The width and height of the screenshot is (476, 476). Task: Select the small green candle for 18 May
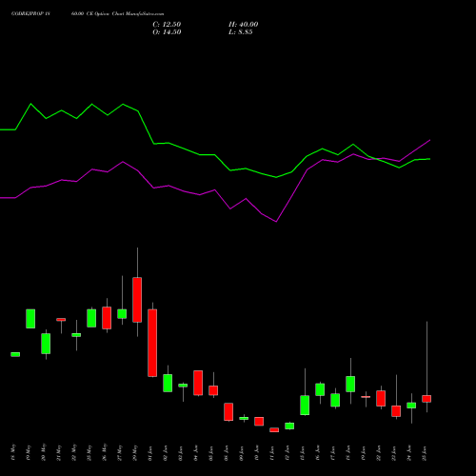point(15,354)
